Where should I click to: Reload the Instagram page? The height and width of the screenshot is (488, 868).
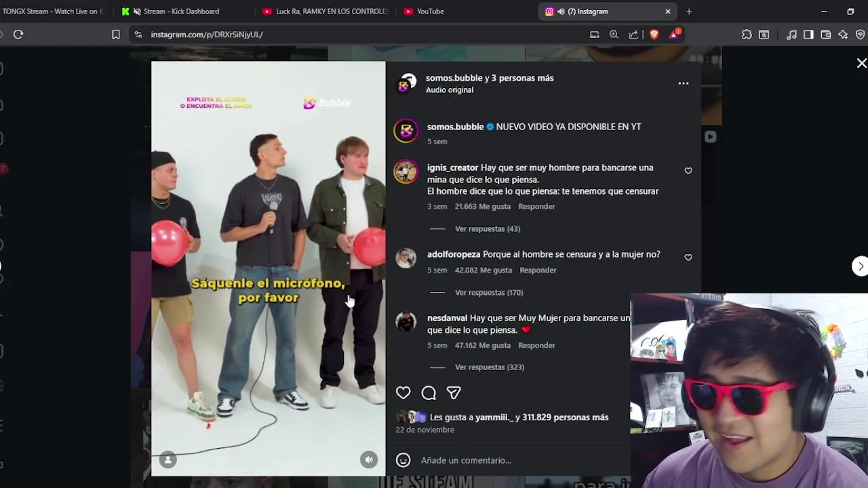click(18, 35)
